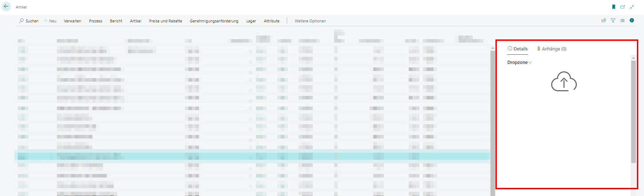The width and height of the screenshot is (644, 196).
Task: Toggle the bookmark icon for this page
Action: pos(613,7)
